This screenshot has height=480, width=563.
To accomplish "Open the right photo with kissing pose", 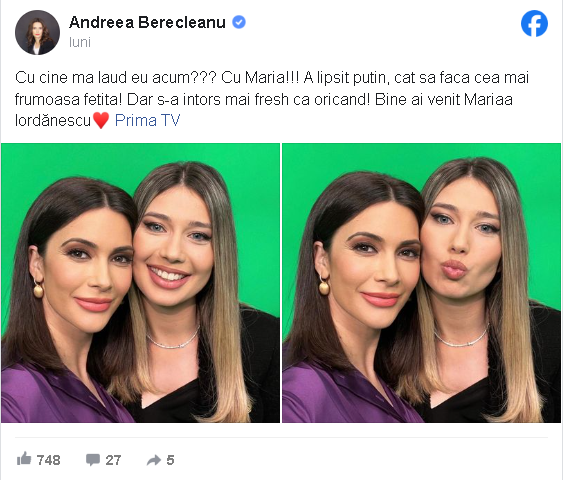I will click(421, 283).
